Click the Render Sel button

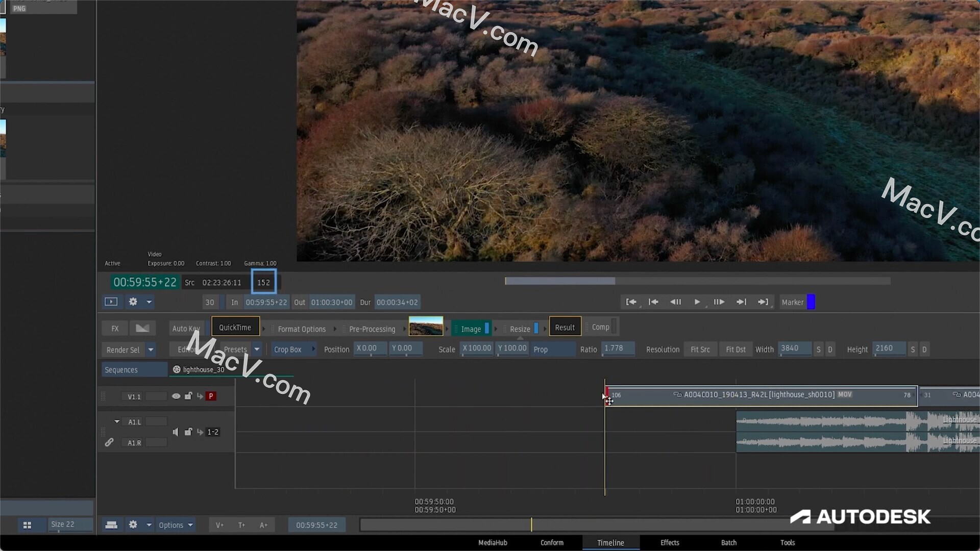click(123, 349)
